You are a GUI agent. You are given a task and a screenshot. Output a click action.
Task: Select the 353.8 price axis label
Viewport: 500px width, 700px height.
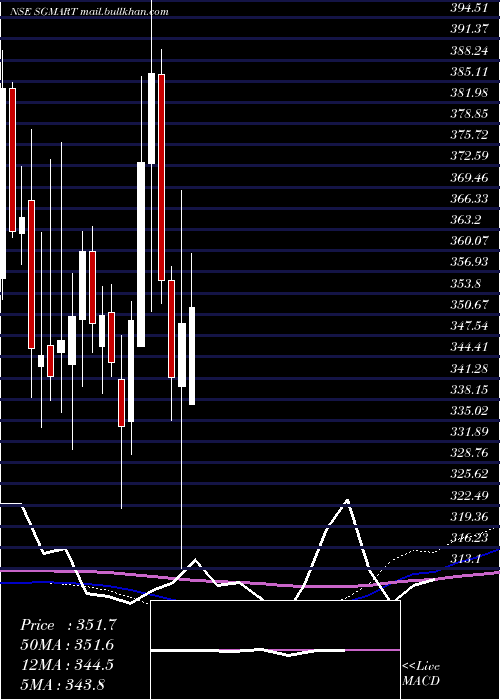tap(465, 283)
